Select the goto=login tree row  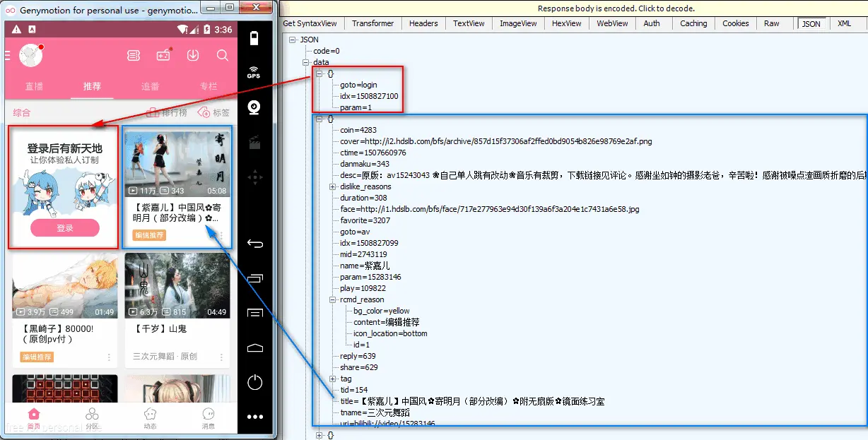[x=359, y=85]
